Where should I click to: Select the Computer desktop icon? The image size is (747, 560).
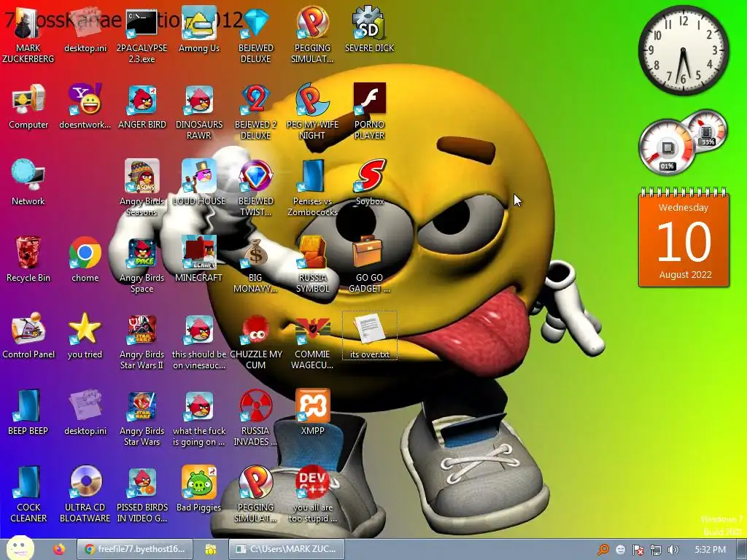pyautogui.click(x=28, y=106)
